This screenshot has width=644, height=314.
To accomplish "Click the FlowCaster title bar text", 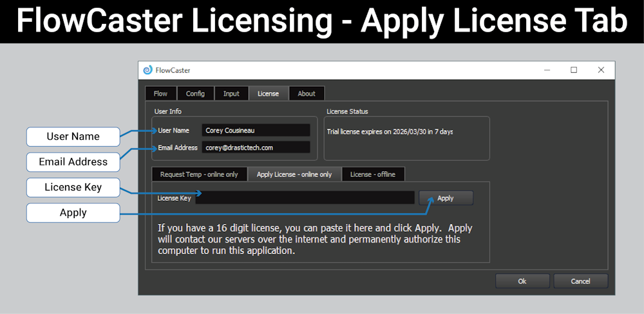I will [173, 71].
